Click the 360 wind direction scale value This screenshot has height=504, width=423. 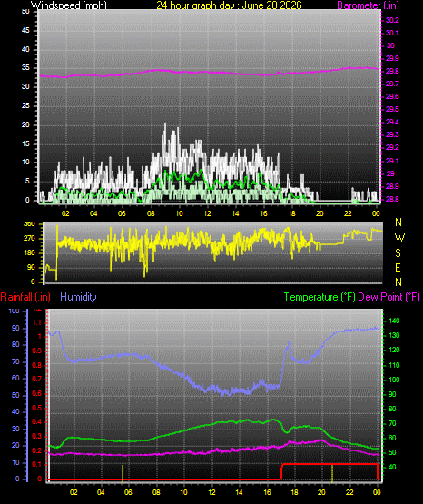point(29,224)
